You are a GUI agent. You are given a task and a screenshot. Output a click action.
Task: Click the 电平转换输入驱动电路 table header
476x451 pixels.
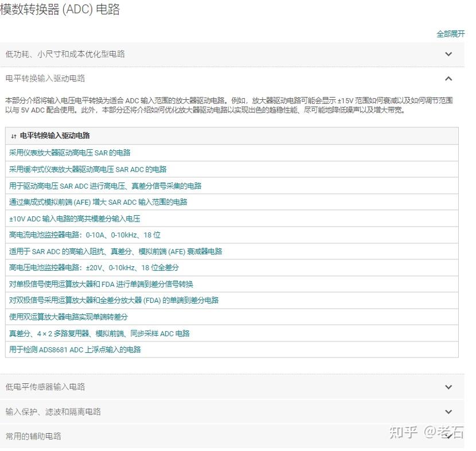click(x=54, y=136)
